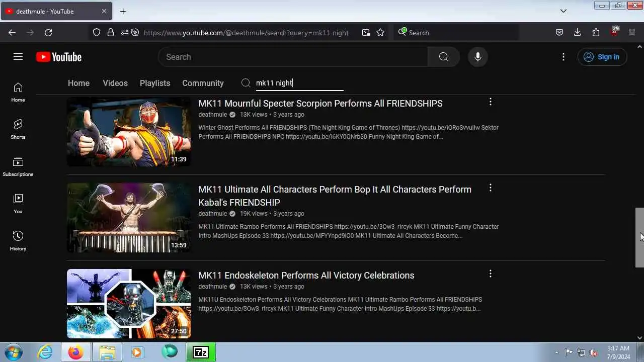Click the YouTube search magnifier button
This screenshot has height=362, width=644.
click(x=443, y=57)
